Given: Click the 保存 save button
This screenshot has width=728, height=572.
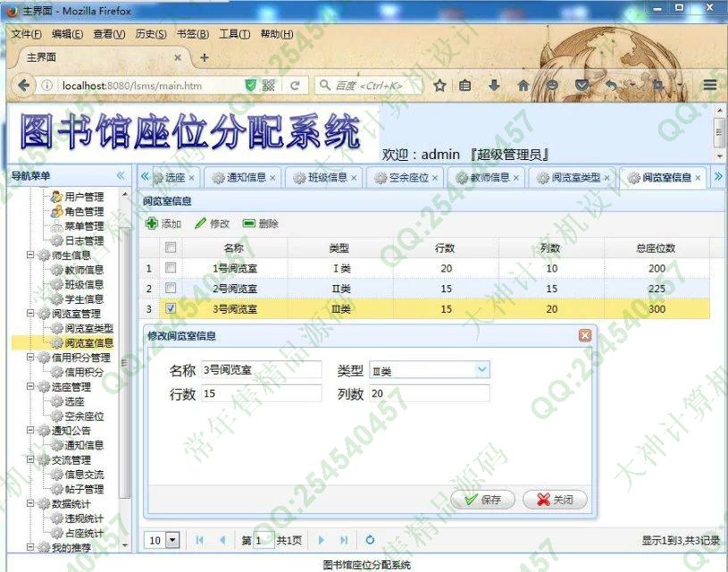Looking at the screenshot, I should click(x=482, y=500).
